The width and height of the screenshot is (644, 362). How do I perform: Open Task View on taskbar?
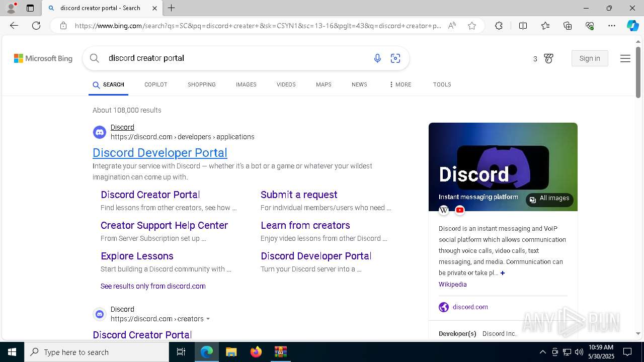coord(181,352)
